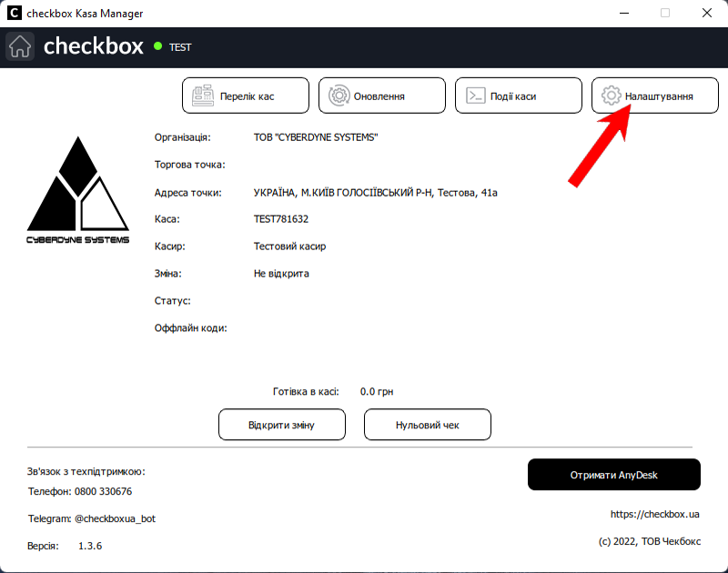Click the checkbox brand name in header
Screen dimensions: 728x573
[94, 46]
